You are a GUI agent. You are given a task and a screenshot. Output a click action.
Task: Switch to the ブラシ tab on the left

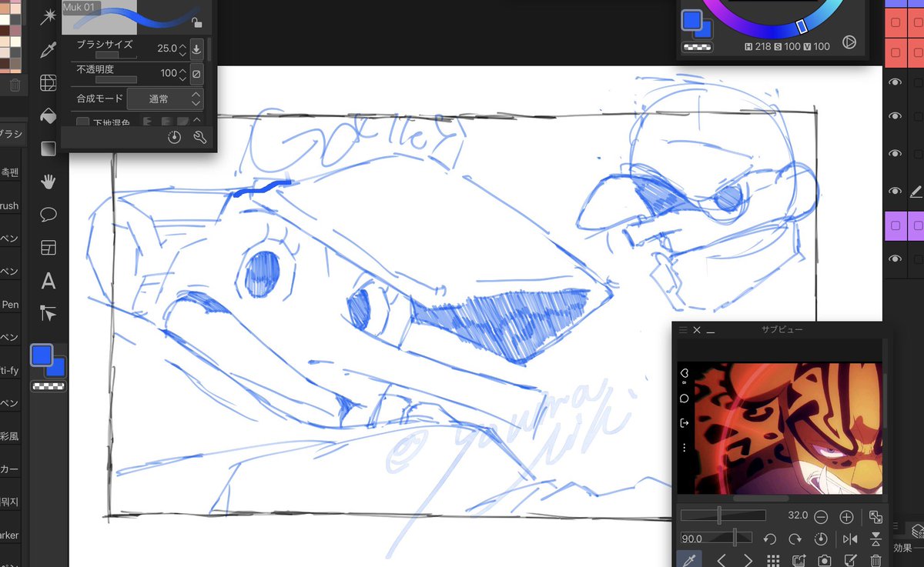[x=11, y=134]
